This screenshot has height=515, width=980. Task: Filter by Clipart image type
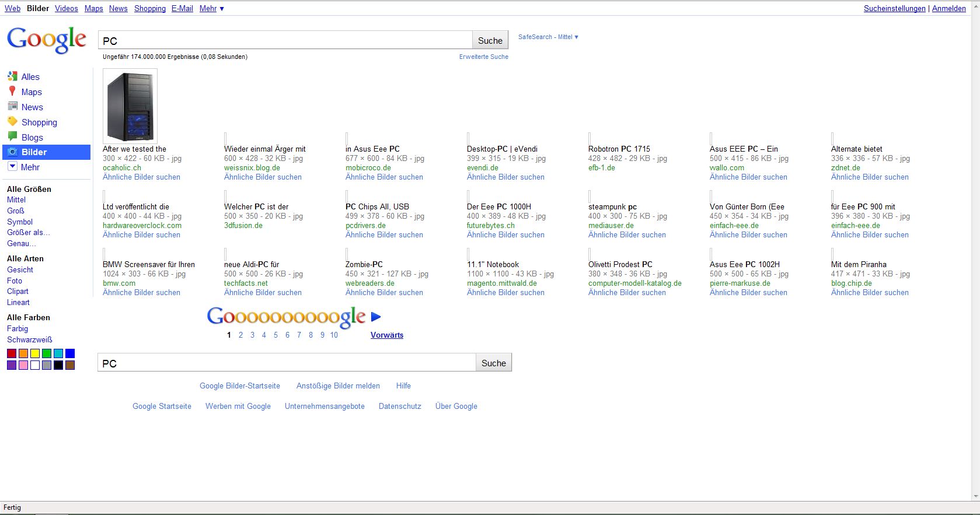pyautogui.click(x=18, y=291)
